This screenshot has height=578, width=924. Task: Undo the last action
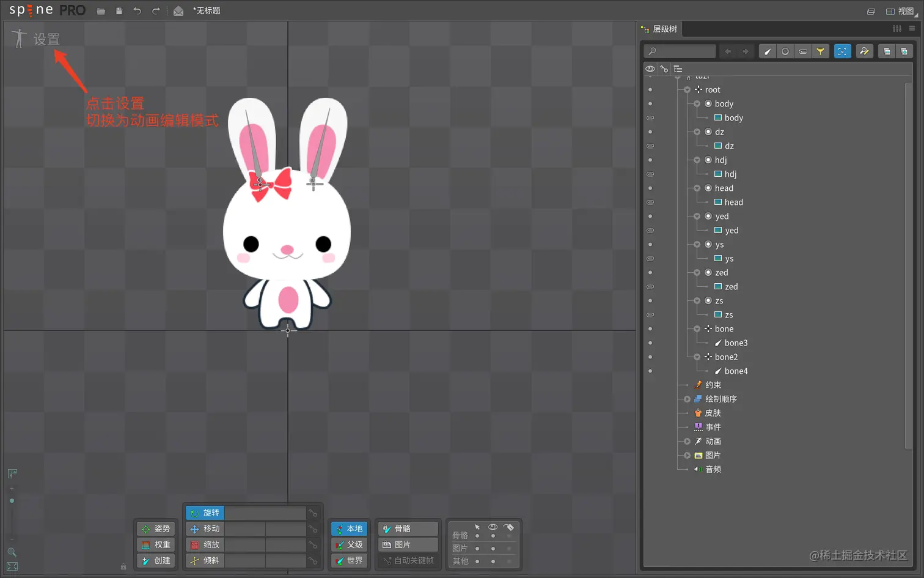pos(137,11)
